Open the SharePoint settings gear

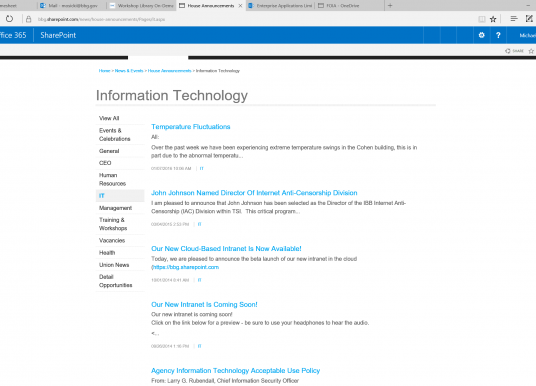[481, 35]
